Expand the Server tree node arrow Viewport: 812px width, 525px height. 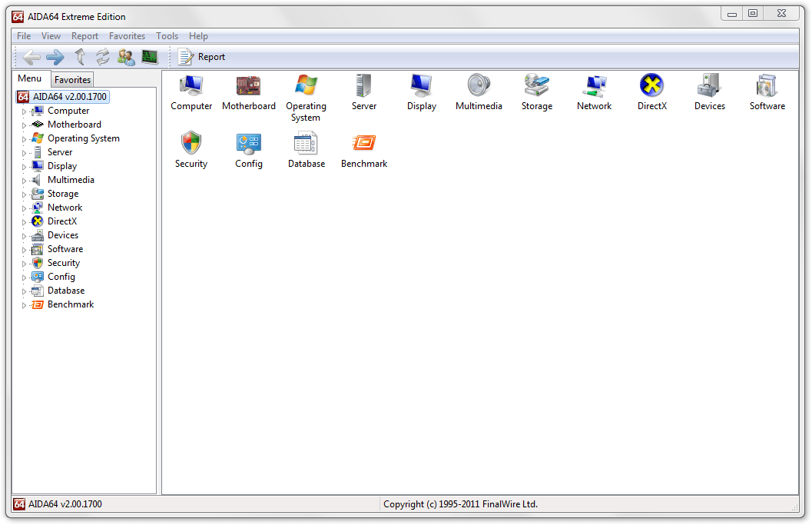pyautogui.click(x=24, y=153)
